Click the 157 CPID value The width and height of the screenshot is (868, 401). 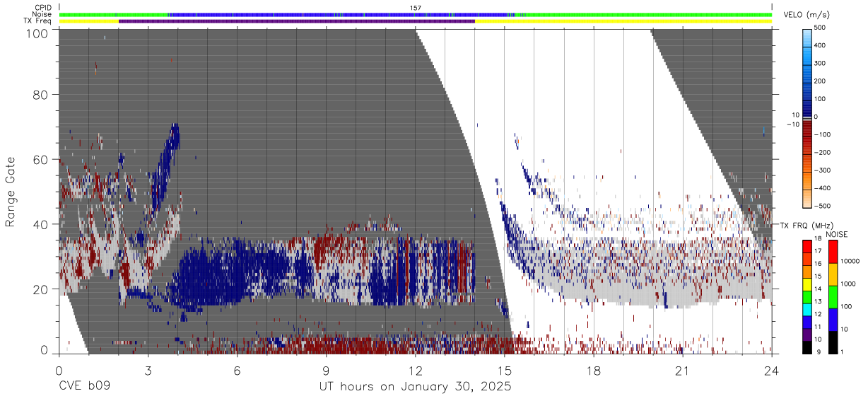[x=416, y=8]
